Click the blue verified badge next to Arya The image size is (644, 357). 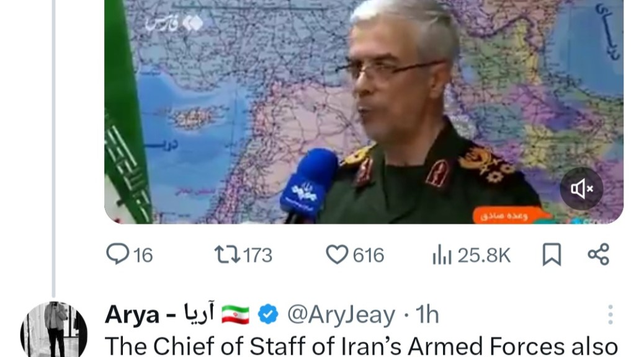point(268,315)
